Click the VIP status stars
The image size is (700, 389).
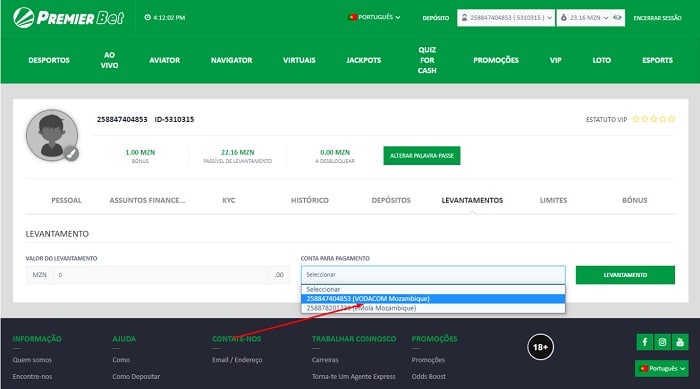point(654,119)
